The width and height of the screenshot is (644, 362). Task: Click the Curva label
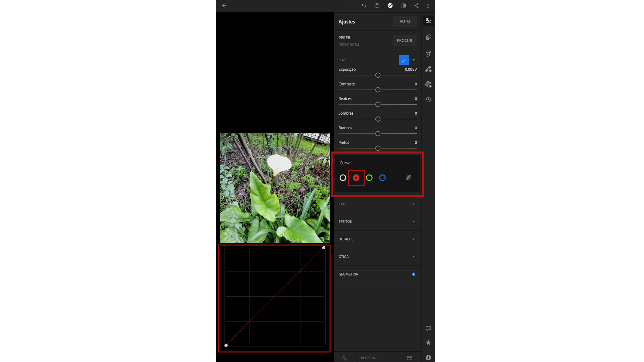tap(345, 163)
